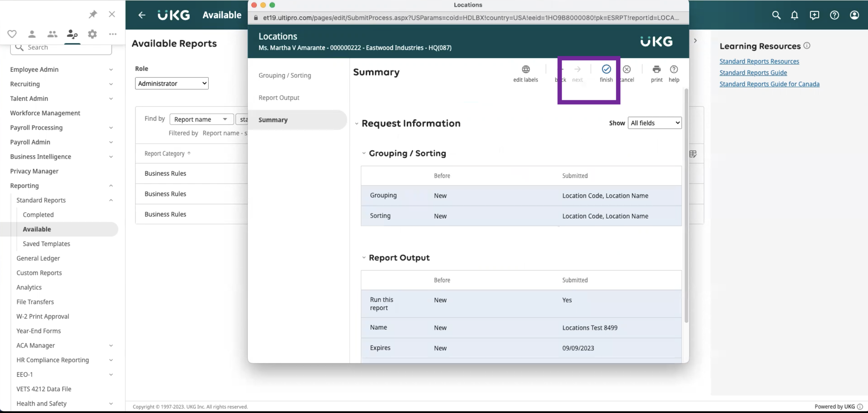Viewport: 868px width, 413px height.
Task: Click the cancel icon in toolbar
Action: [x=626, y=69]
